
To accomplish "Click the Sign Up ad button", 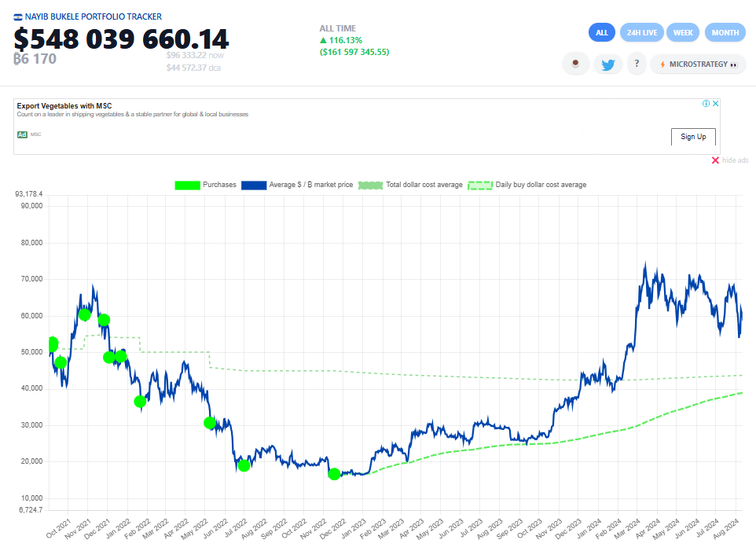I will click(x=693, y=137).
